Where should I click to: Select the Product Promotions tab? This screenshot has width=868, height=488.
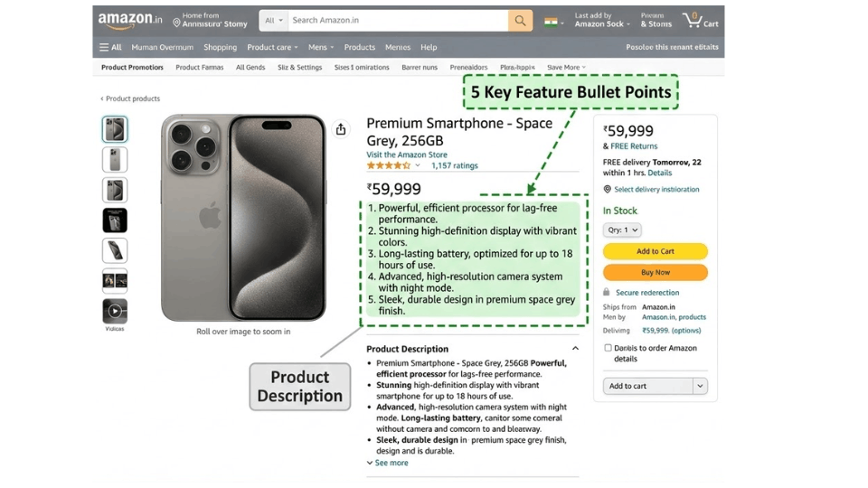[132, 67]
